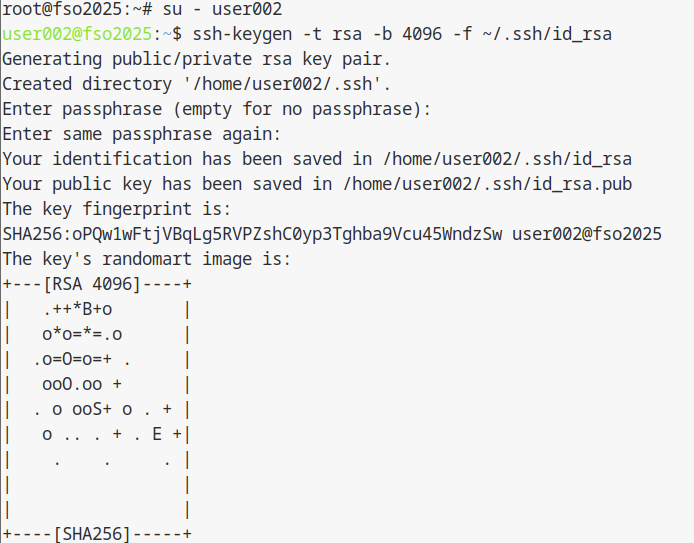Click the 'The key's randomart image is:' line
This screenshot has width=694, height=543.
coord(147,259)
